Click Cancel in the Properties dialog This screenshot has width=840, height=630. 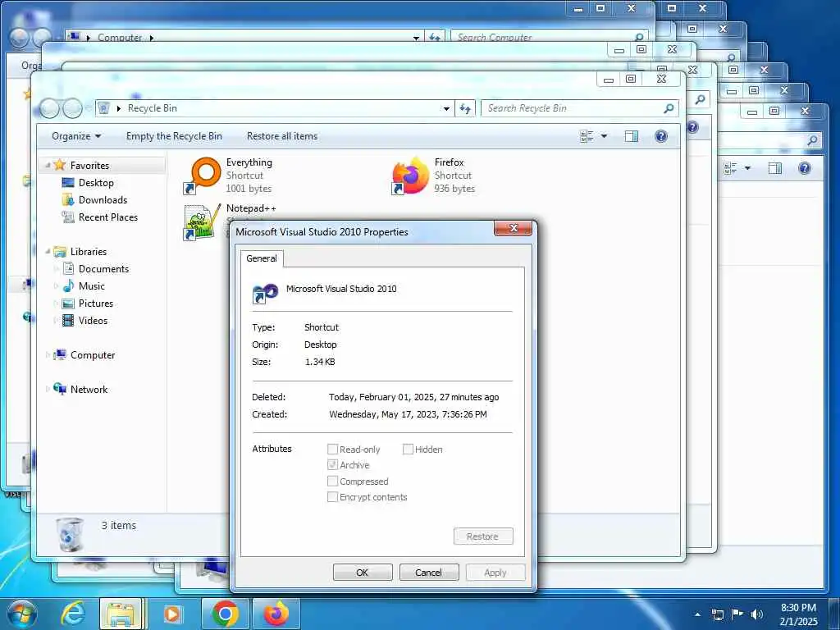tap(428, 572)
